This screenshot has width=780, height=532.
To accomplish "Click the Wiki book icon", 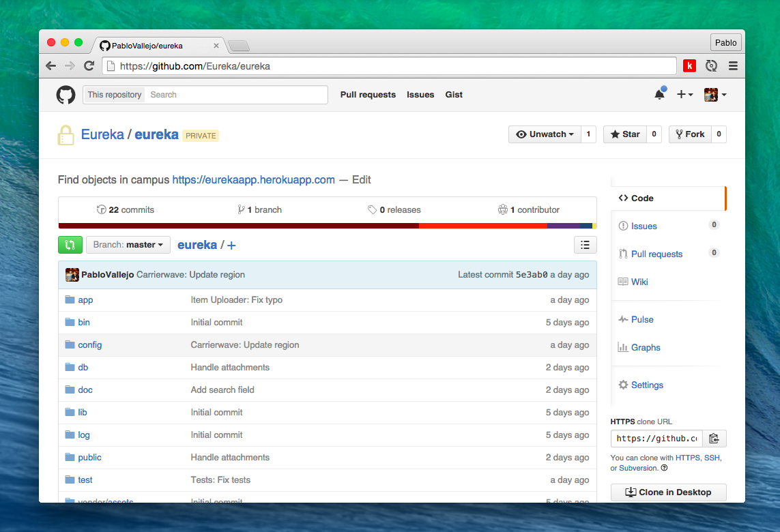I will pos(623,282).
